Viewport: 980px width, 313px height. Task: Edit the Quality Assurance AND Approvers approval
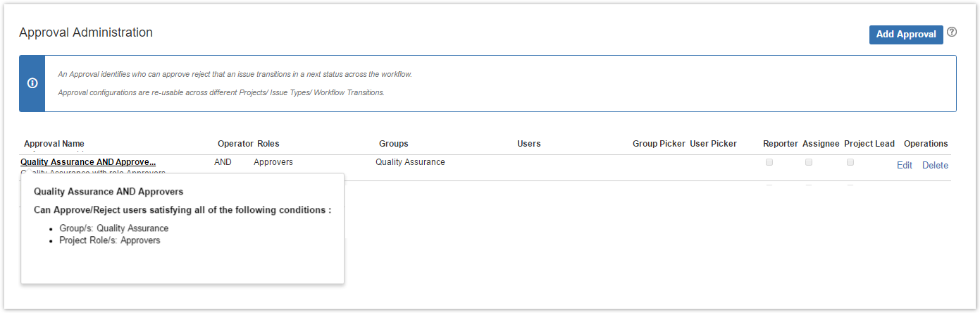(x=904, y=166)
